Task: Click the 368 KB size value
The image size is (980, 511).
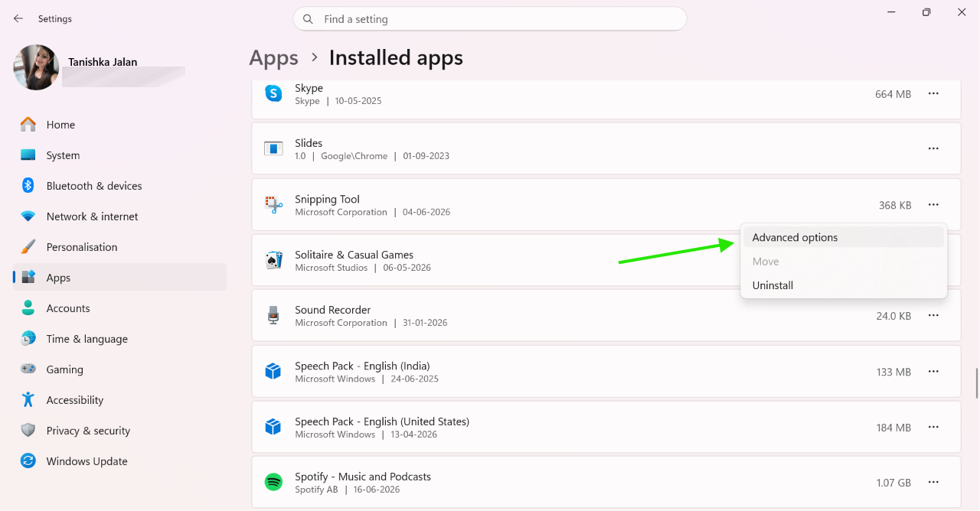Action: [895, 205]
